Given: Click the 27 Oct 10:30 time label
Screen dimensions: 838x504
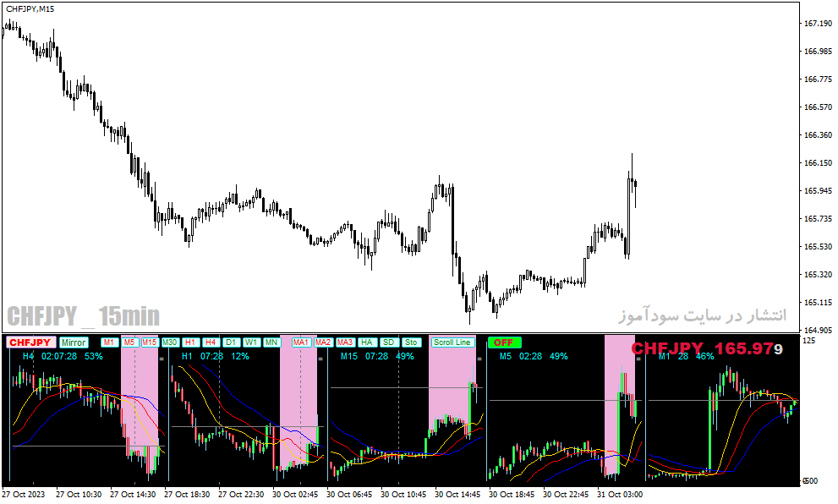Looking at the screenshot, I should (x=79, y=495).
